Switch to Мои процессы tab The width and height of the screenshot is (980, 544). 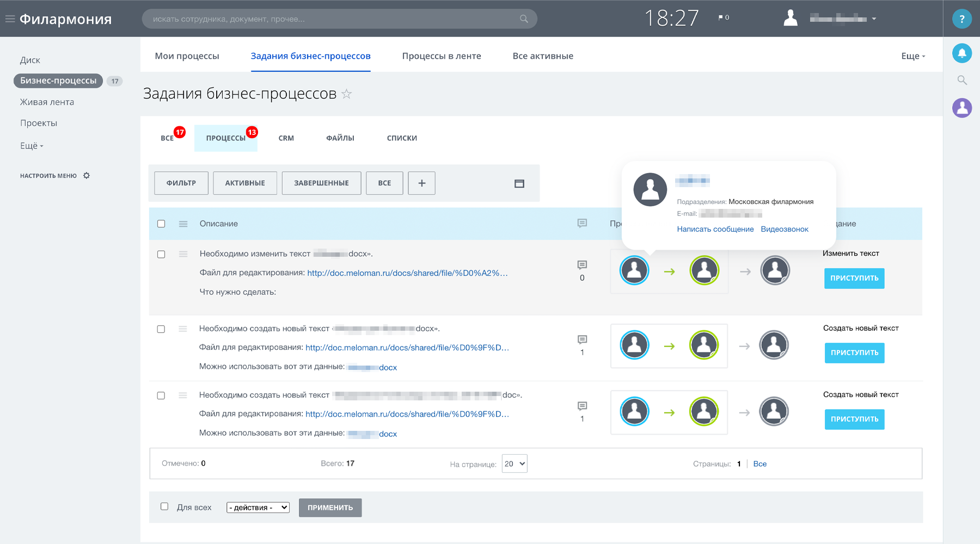pos(187,56)
